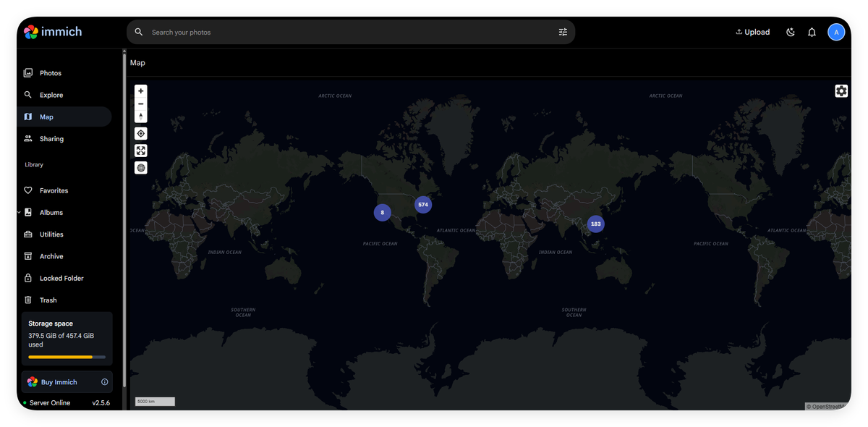Image resolution: width=868 pixels, height=427 pixels.
Task: Go to Photos in sidebar
Action: point(64,73)
